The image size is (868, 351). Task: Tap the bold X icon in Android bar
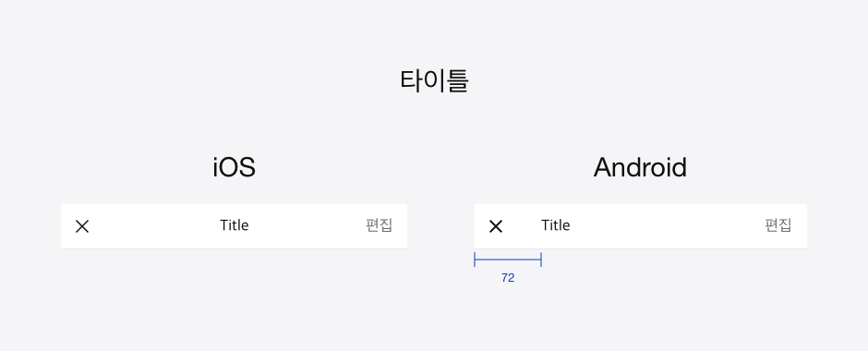tap(496, 226)
